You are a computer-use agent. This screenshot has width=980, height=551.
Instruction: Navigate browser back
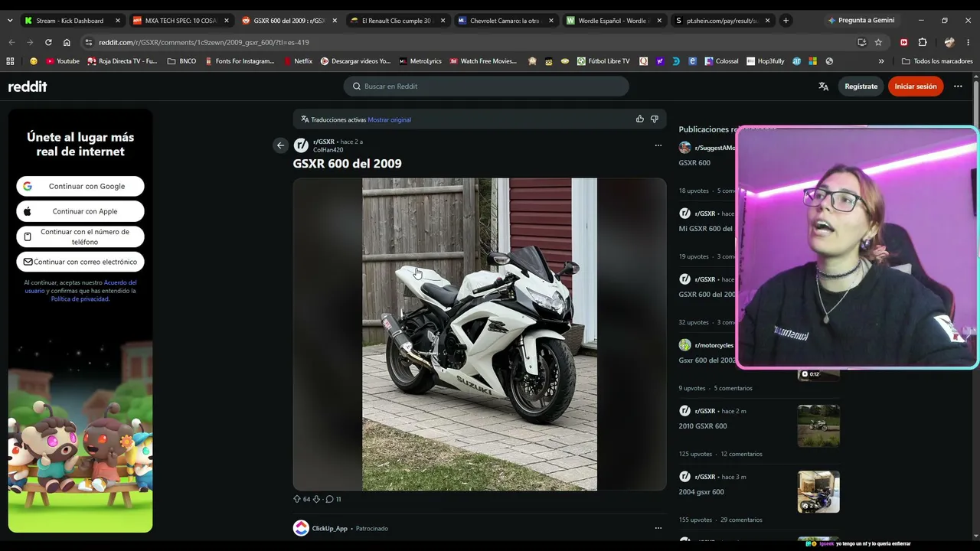[x=11, y=42]
